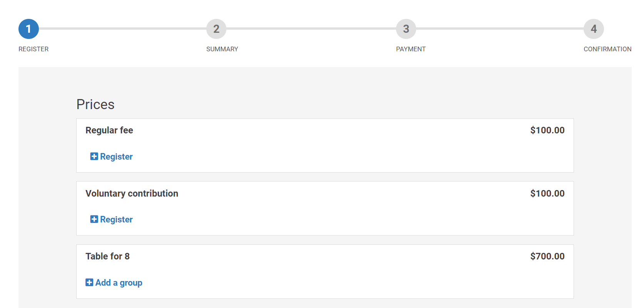Register for the Voluntary contribution option
This screenshot has width=644, height=308.
116,219
